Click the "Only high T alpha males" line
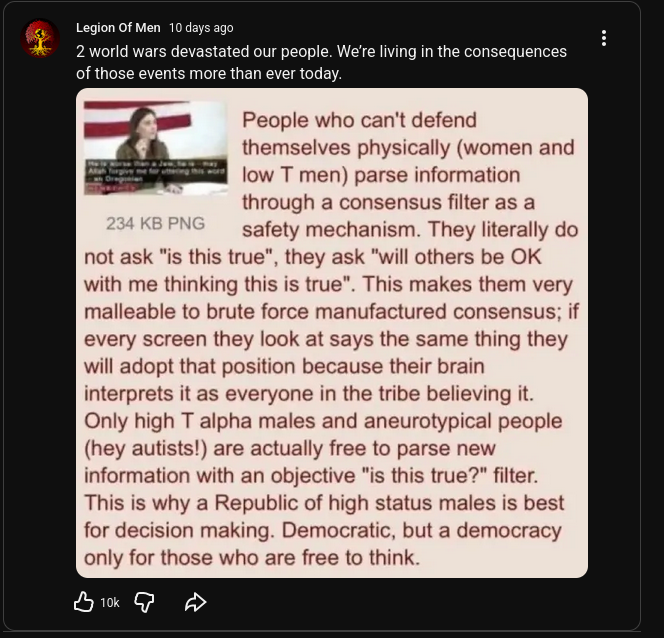The height and width of the screenshot is (638, 664). click(323, 421)
